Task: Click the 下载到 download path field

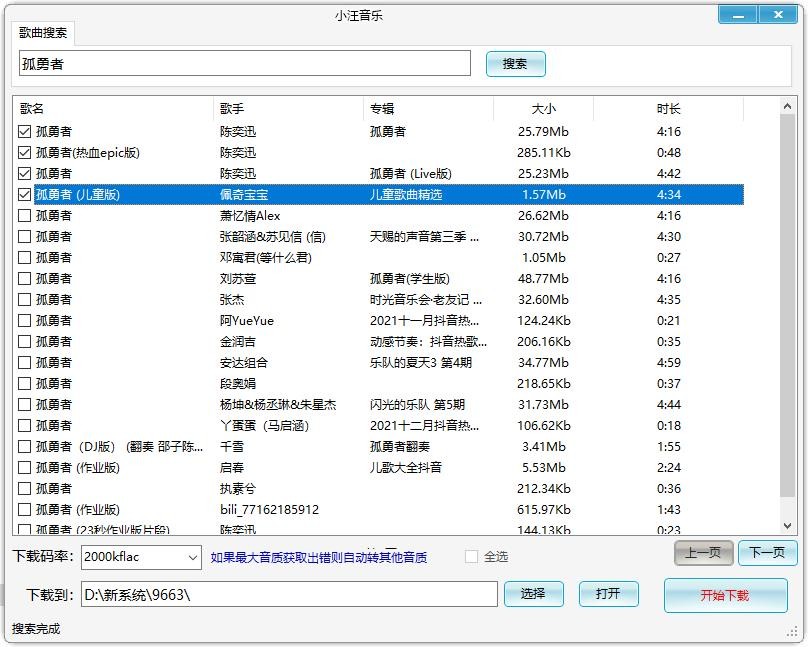Action: [x=288, y=594]
